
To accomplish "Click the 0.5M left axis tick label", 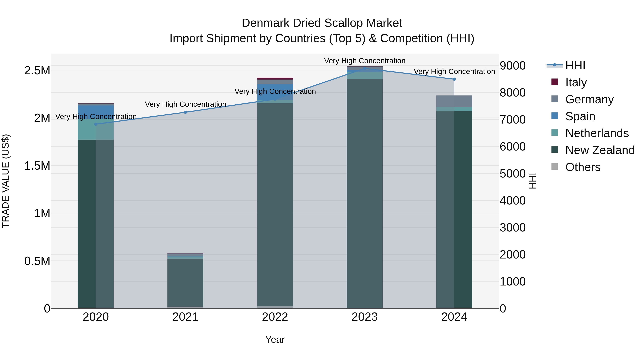I will 37,261.
